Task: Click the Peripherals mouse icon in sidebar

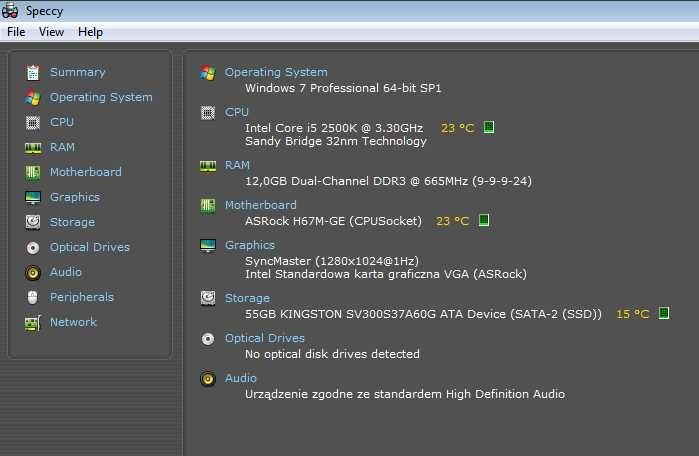Action: [33, 297]
